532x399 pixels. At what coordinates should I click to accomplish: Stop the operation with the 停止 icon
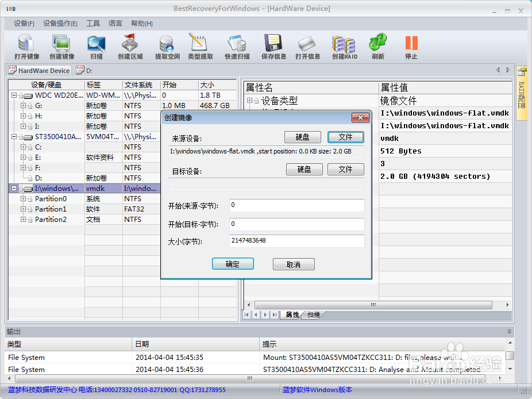[411, 47]
